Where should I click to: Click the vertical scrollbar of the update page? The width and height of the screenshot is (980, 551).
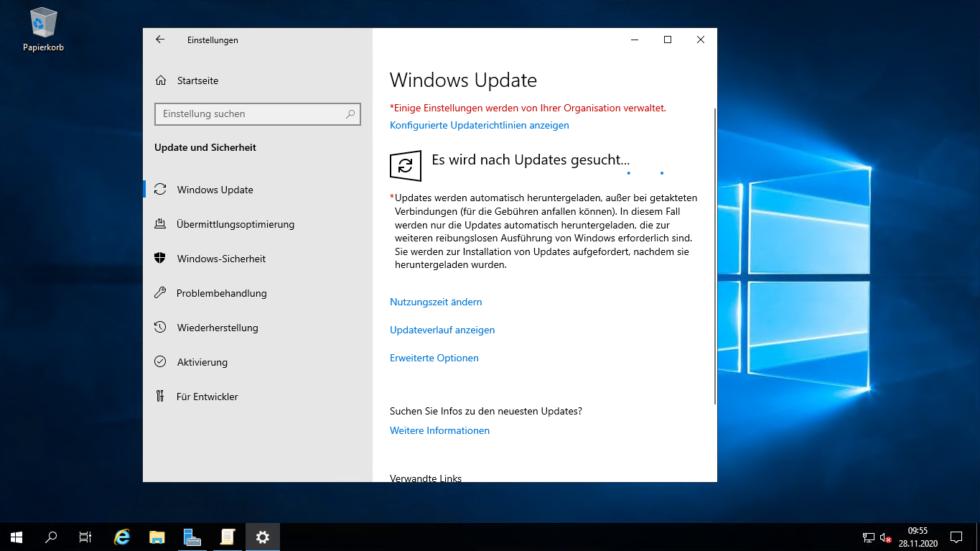click(x=714, y=256)
